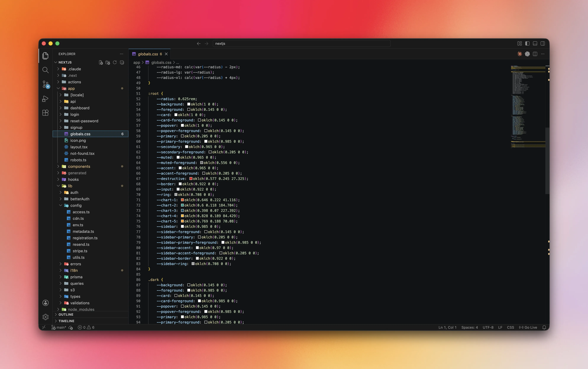Image resolution: width=588 pixels, height=369 pixels.
Task: Click the Claude icon above the editor
Action: 519,54
